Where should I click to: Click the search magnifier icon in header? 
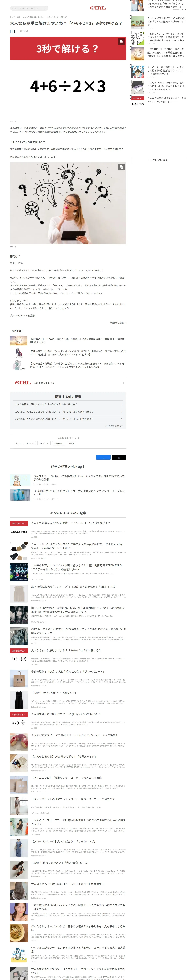click(45, 8)
